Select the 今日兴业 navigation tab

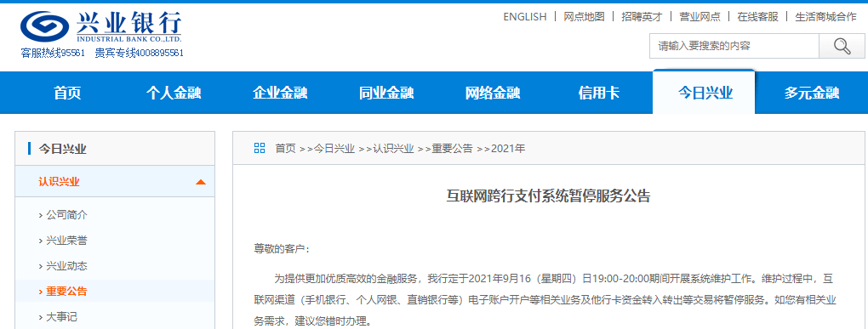705,92
